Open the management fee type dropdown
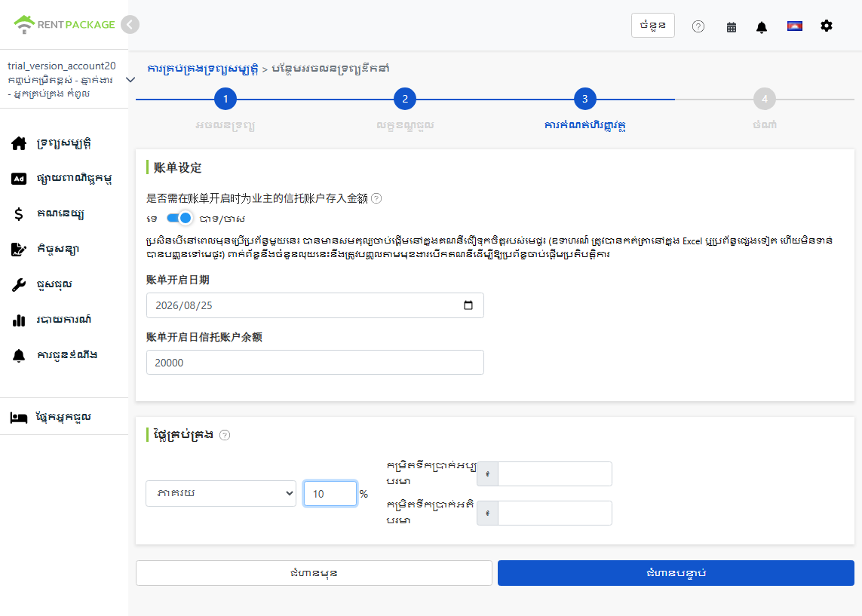The image size is (862, 616). click(221, 493)
